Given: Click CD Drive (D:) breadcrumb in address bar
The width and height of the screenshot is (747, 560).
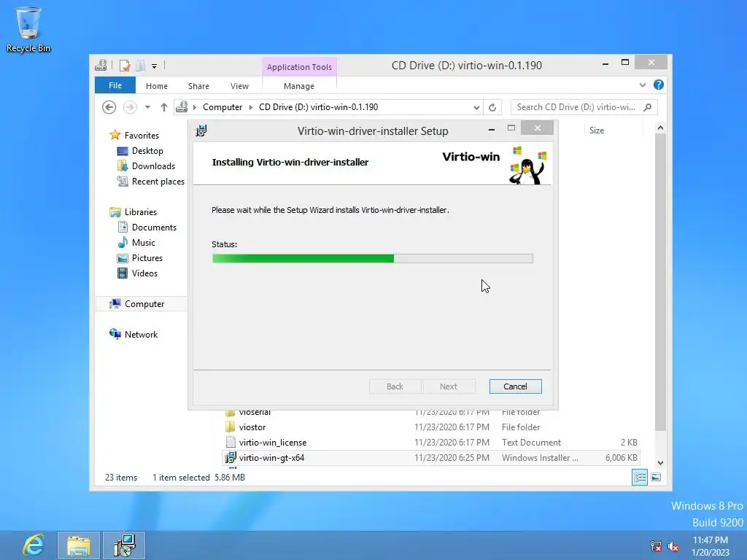Looking at the screenshot, I should (x=318, y=107).
